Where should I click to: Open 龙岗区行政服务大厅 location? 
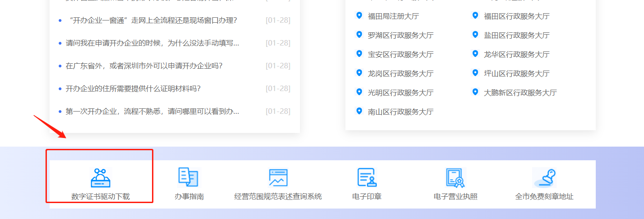[x=401, y=73]
